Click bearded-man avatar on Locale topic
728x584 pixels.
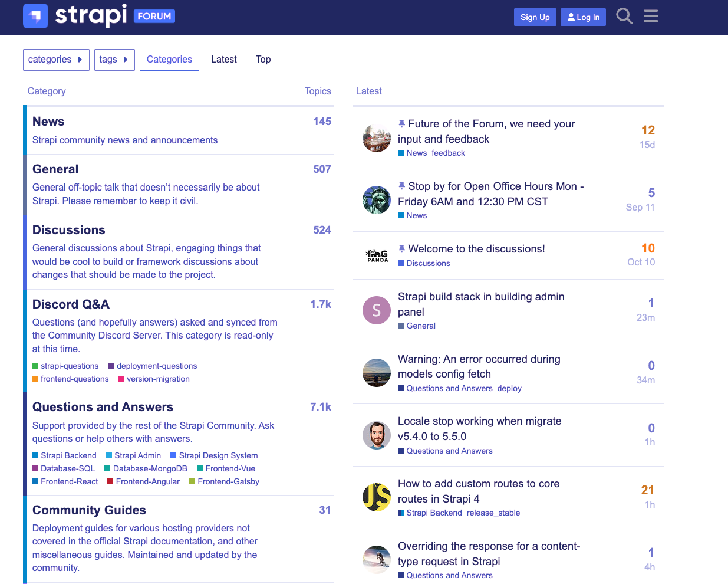coord(377,435)
